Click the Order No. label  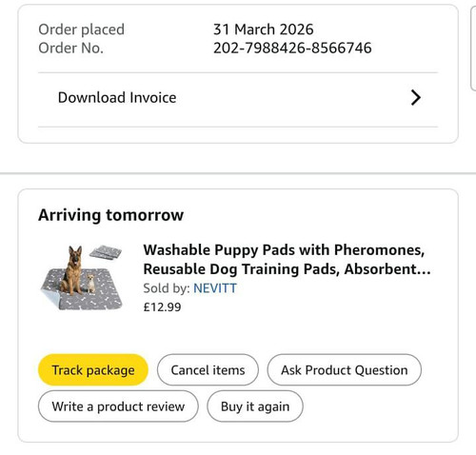click(x=70, y=49)
